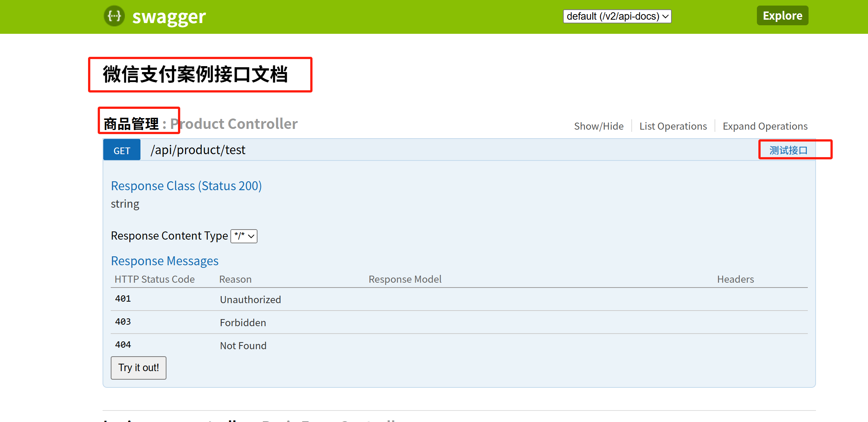Toggle Show/Hide for Product Controller
868x422 pixels.
pos(599,126)
